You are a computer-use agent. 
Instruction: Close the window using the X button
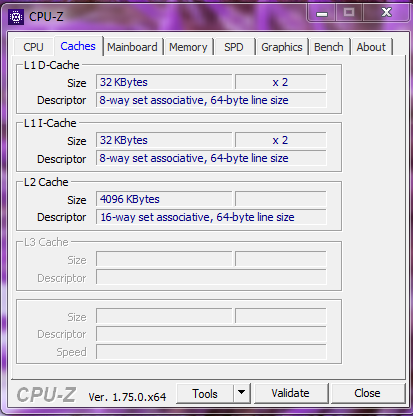(x=386, y=13)
